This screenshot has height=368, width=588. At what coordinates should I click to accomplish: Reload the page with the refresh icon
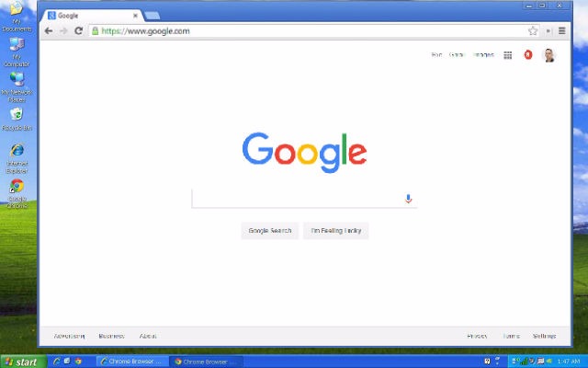click(x=79, y=30)
